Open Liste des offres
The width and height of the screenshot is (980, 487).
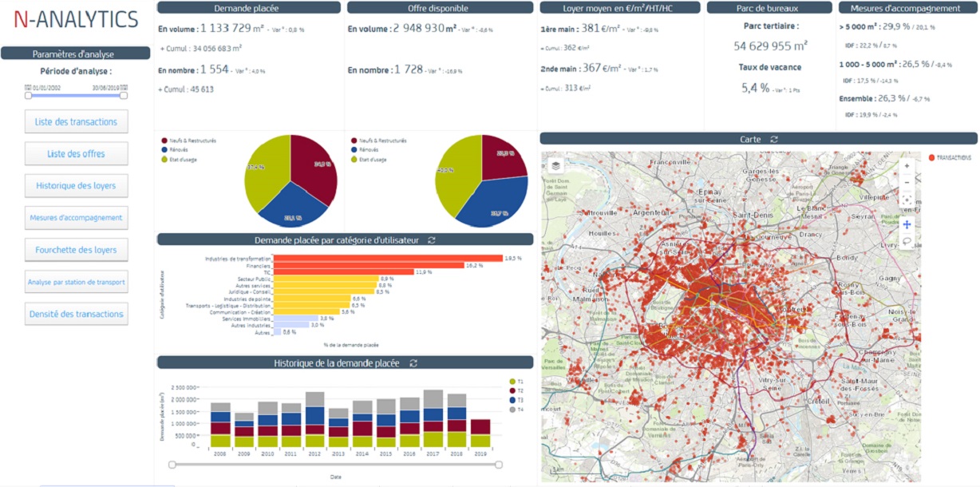click(76, 153)
